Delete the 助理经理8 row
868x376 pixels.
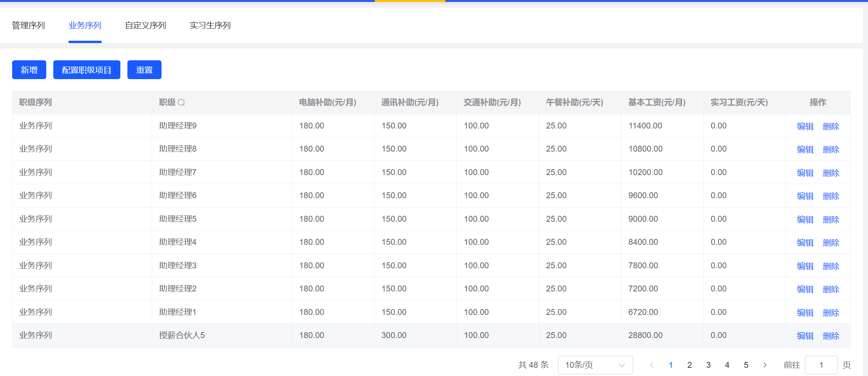pyautogui.click(x=831, y=150)
